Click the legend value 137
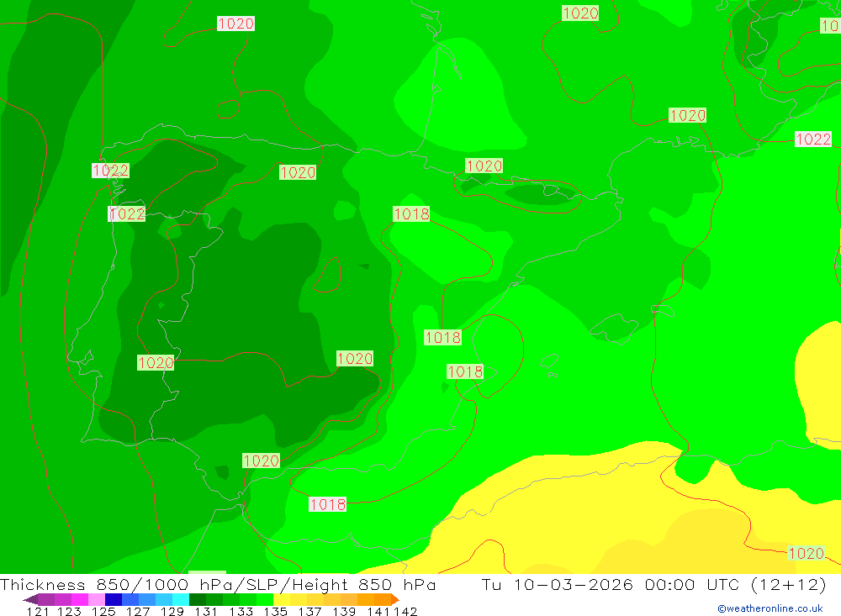The height and width of the screenshot is (616, 841). (x=309, y=612)
